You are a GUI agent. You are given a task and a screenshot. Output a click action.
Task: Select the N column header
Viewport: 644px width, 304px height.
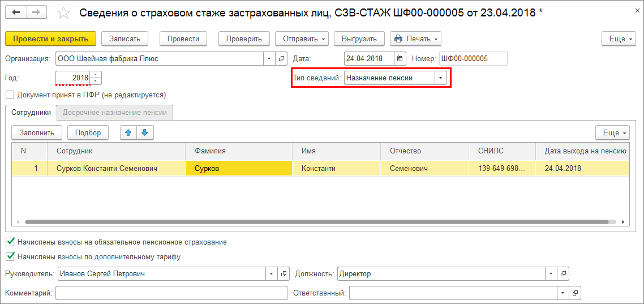[29, 151]
